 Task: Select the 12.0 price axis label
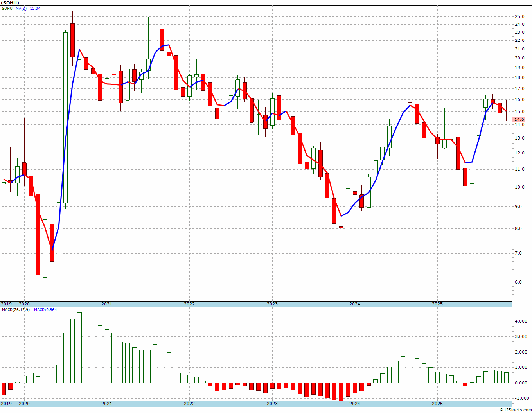[520, 153]
